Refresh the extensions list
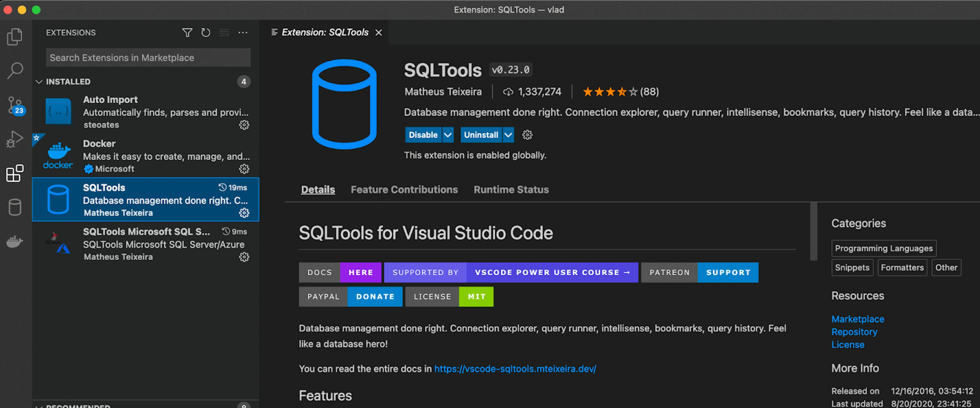 click(206, 33)
